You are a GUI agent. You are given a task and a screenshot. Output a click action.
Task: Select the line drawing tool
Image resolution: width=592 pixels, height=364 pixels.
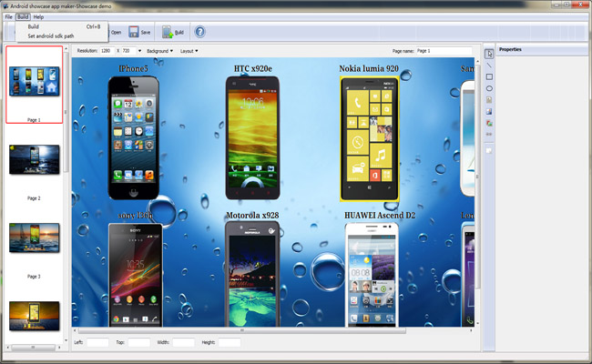click(489, 66)
